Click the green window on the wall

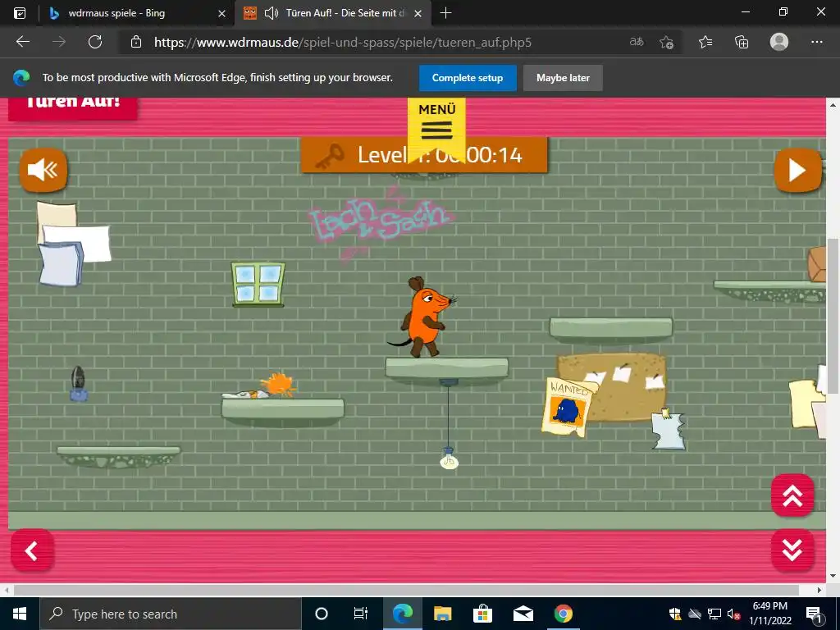(x=258, y=284)
